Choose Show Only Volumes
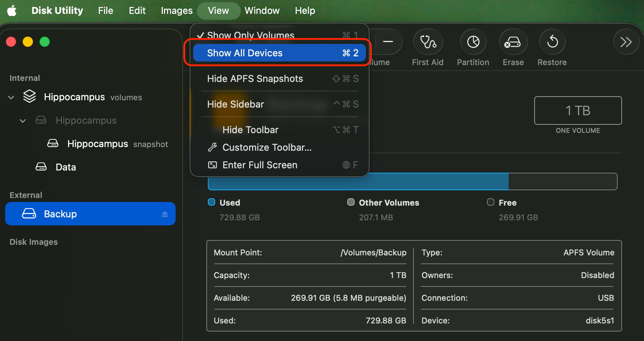This screenshot has width=644, height=341. [x=280, y=35]
